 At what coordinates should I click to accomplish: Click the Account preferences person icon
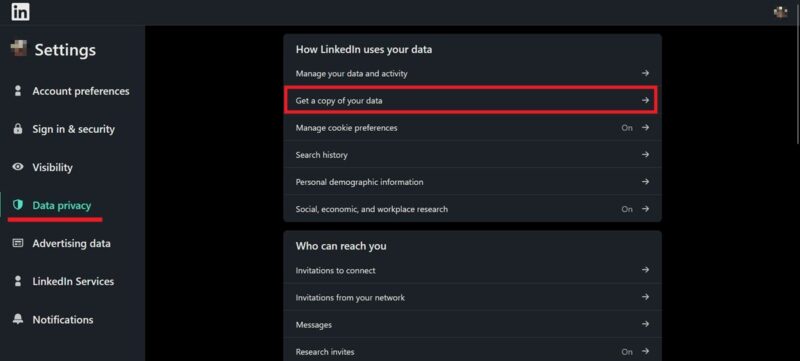[x=18, y=91]
